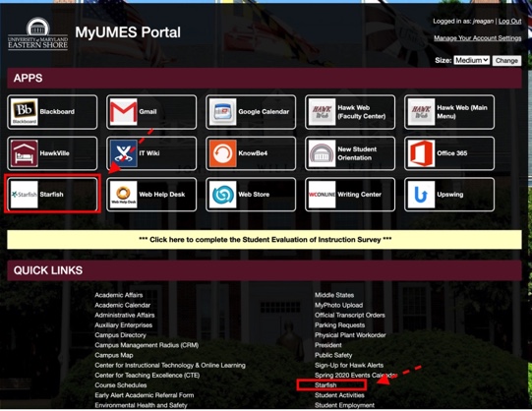
Task: Open the Administrative Affairs quick link
Action: tap(125, 315)
